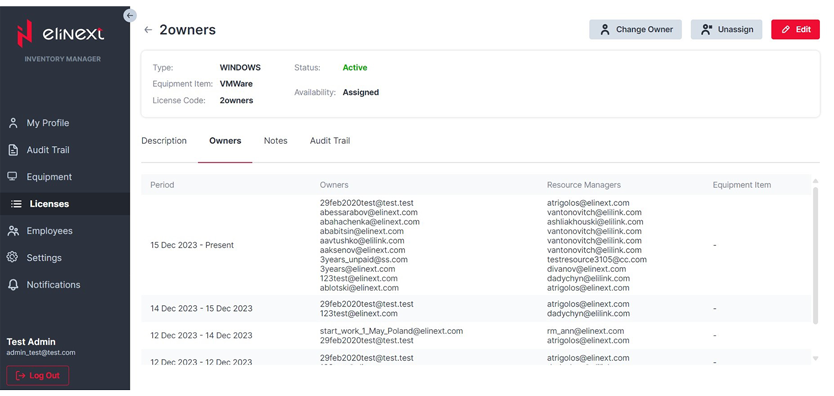Click the owners table scrollbar down arrow
The height and width of the screenshot is (396, 834).
[815, 359]
